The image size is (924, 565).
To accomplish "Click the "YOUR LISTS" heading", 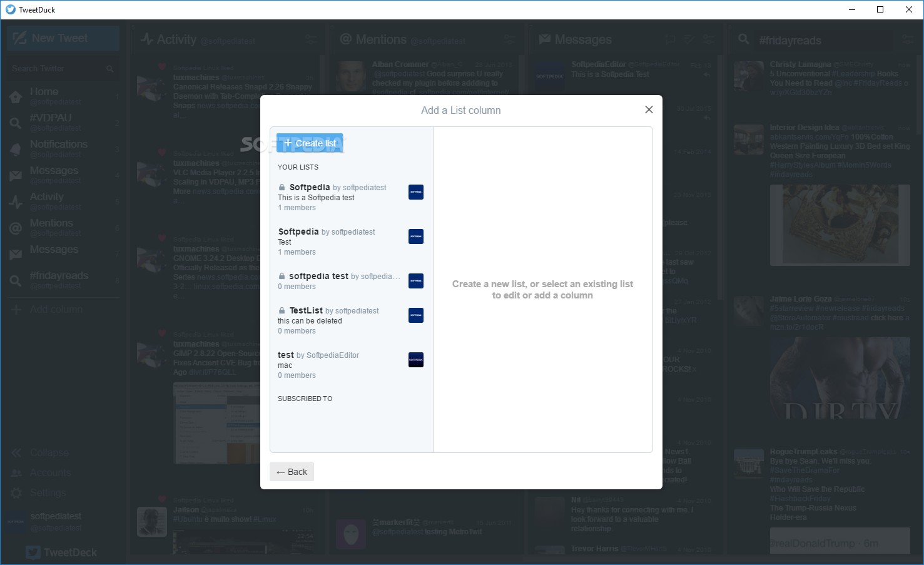I will 298,167.
